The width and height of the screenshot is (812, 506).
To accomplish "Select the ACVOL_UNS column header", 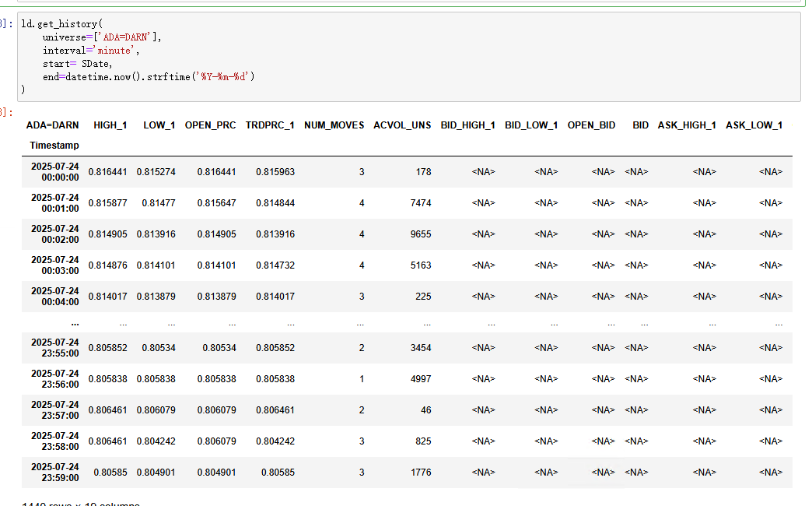I will click(x=402, y=125).
